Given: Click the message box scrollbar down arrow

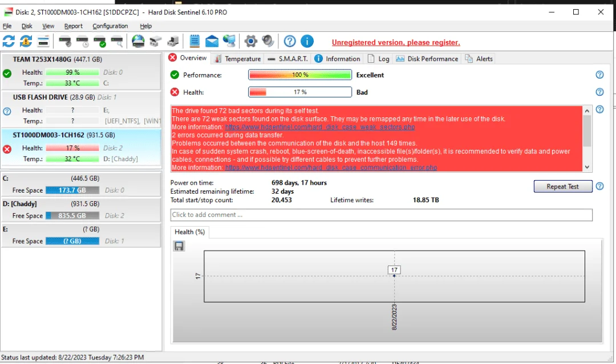Looking at the screenshot, I should [587, 167].
